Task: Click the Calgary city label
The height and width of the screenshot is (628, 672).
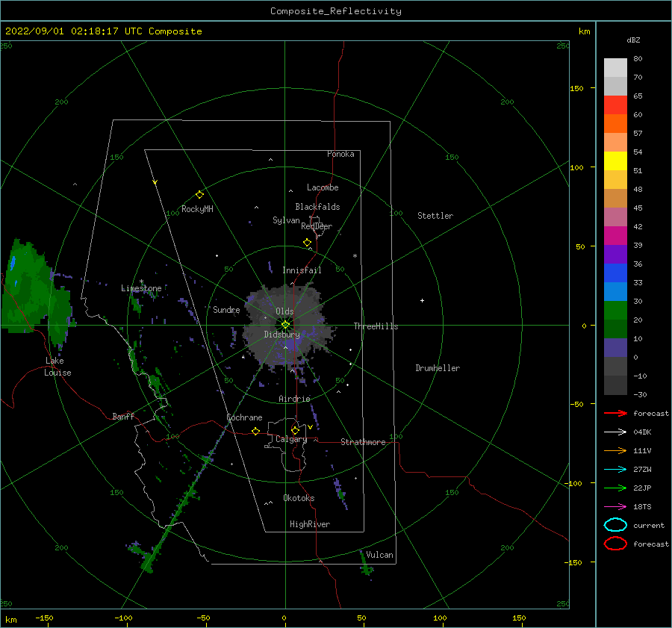Action: point(291,439)
